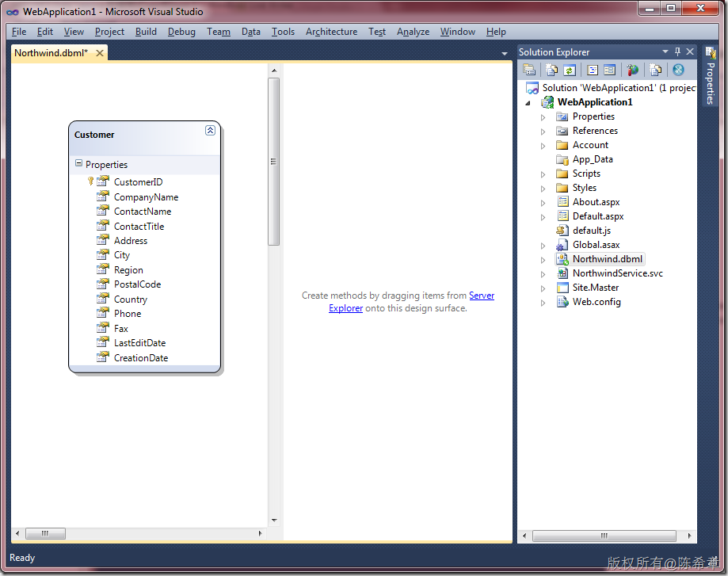Select Global.asax file icon

coord(562,245)
